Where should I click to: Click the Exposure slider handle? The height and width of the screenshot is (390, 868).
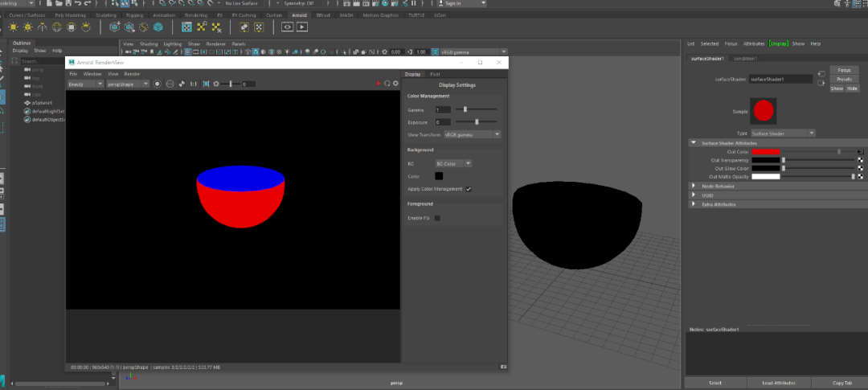pyautogui.click(x=477, y=122)
